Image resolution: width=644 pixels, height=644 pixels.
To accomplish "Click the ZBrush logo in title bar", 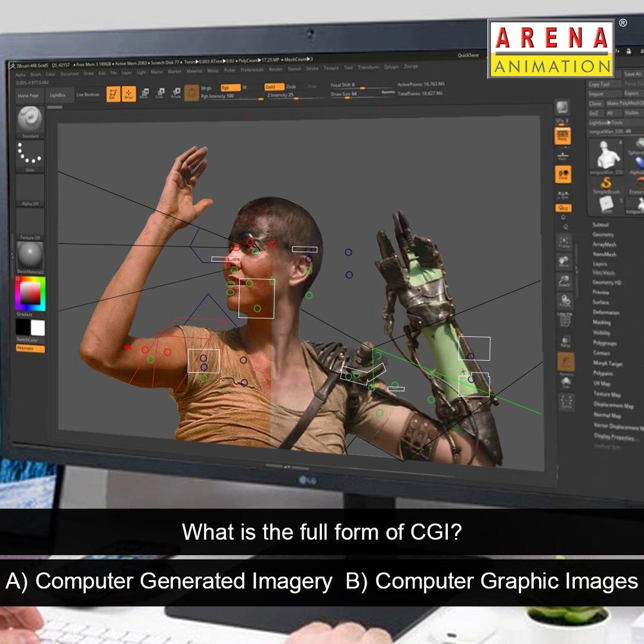I will (13, 66).
